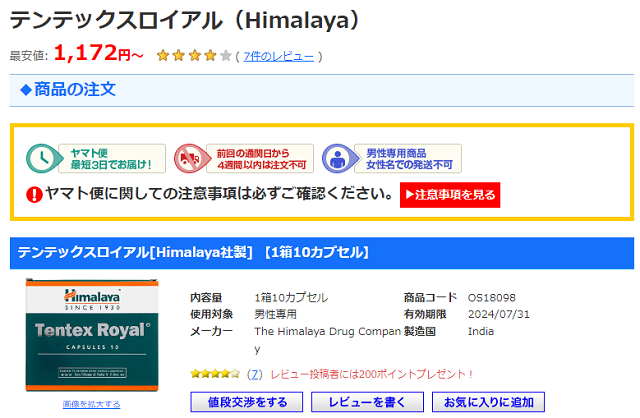This screenshot has width=640, height=418.
Task: Click the blue テンテックスロイアル[Himalaya社製] header bar
Action: coord(322,253)
